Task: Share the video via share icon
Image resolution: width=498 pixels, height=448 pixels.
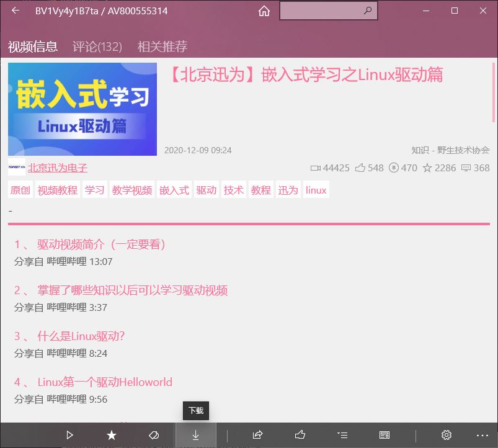Action: 257,434
